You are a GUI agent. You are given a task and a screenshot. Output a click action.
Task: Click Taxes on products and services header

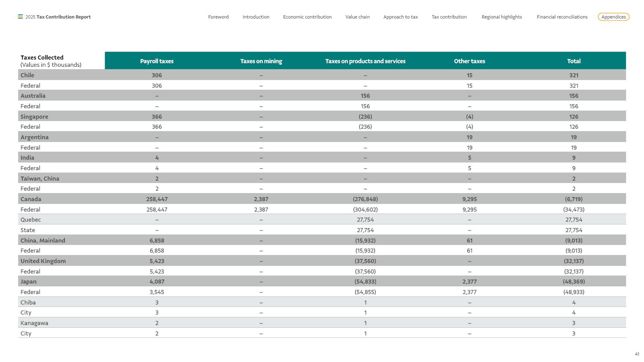[365, 61]
